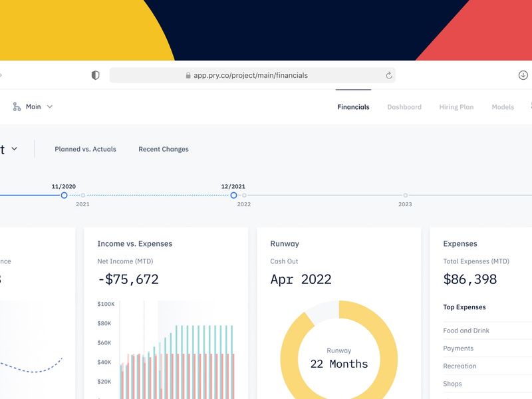Click the 2023 timeline marker
This screenshot has height=399, width=532.
[x=405, y=196]
